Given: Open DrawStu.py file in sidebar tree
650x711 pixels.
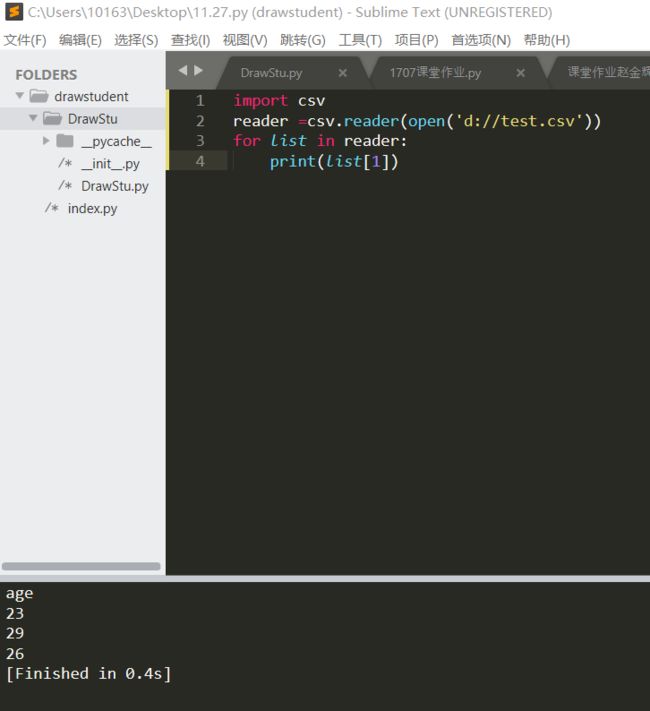Looking at the screenshot, I should pyautogui.click(x=115, y=186).
